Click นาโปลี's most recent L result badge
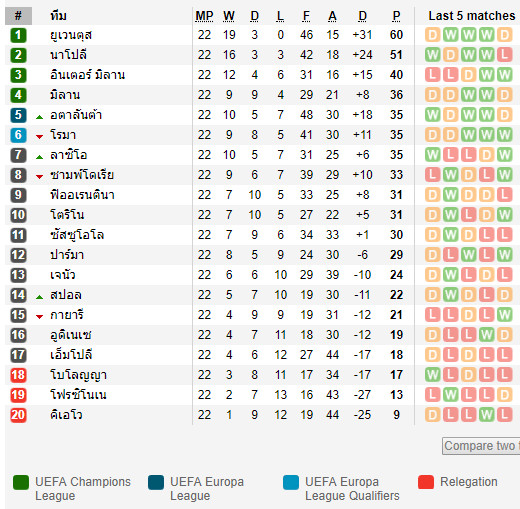Viewport: 520px width, 509px height. click(504, 55)
